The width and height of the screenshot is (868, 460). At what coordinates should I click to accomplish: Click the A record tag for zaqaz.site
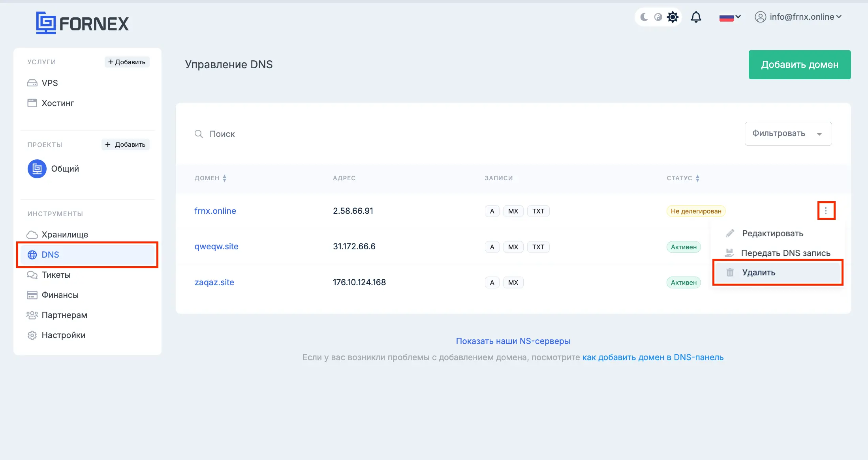click(492, 282)
